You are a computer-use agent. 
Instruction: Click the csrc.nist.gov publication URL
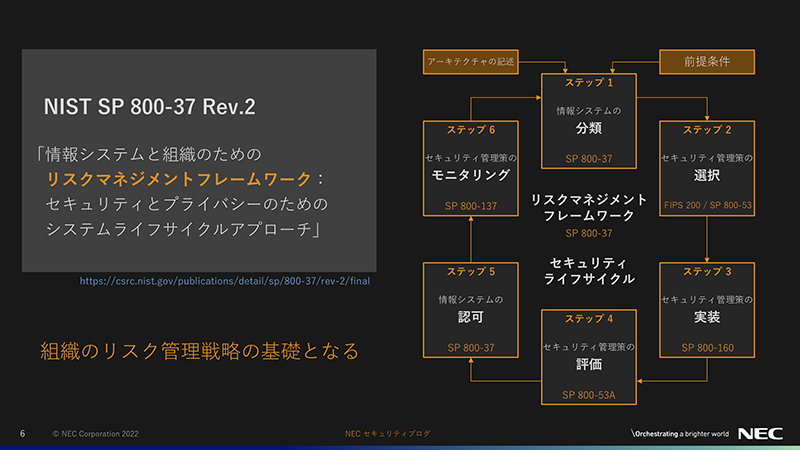pyautogui.click(x=224, y=282)
